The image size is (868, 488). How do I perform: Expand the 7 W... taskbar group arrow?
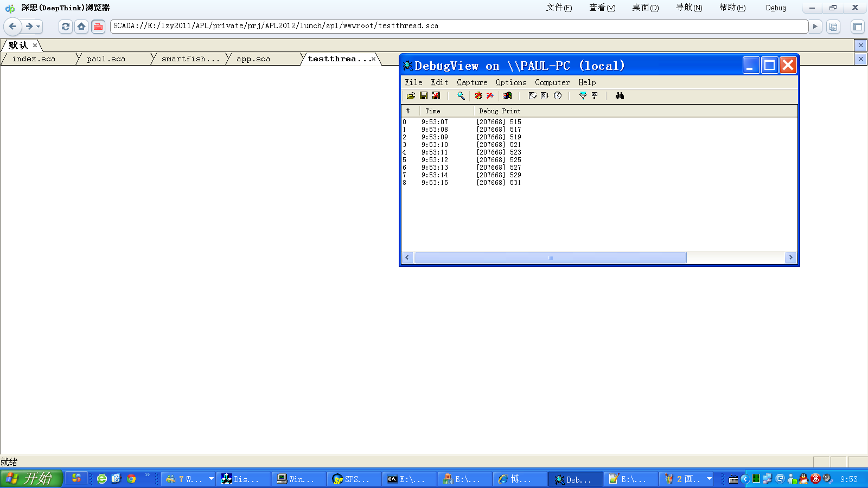(211, 479)
